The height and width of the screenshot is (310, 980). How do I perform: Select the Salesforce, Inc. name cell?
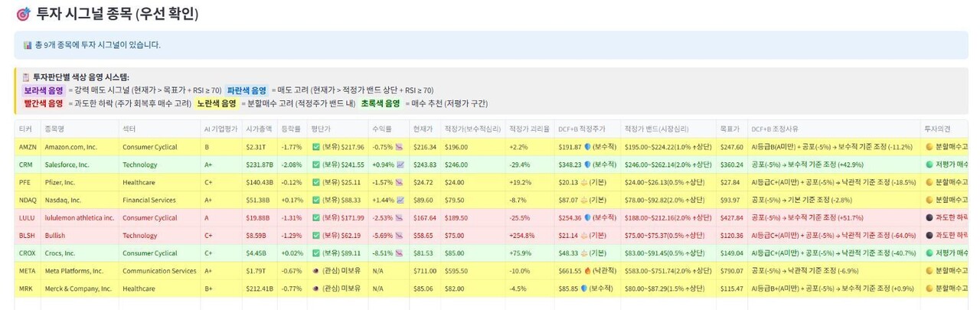click(x=79, y=165)
